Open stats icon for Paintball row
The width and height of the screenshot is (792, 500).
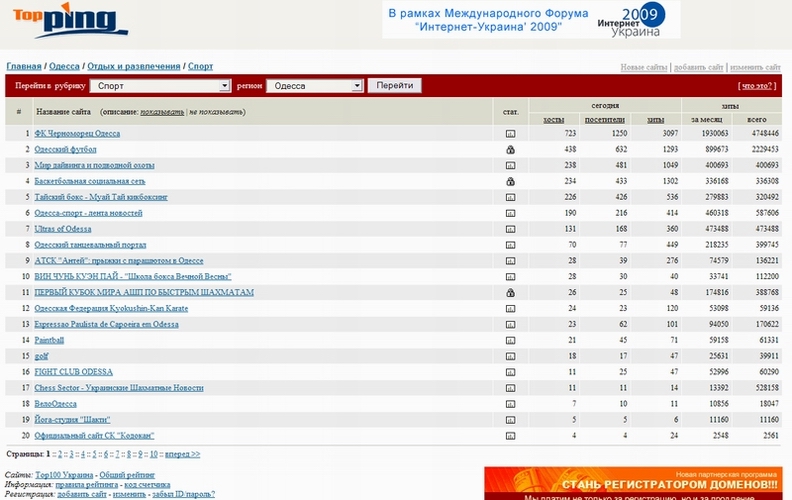(x=510, y=340)
